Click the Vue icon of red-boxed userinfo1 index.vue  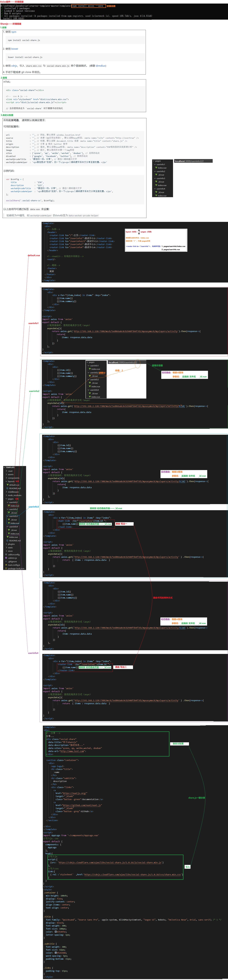(9, 506)
